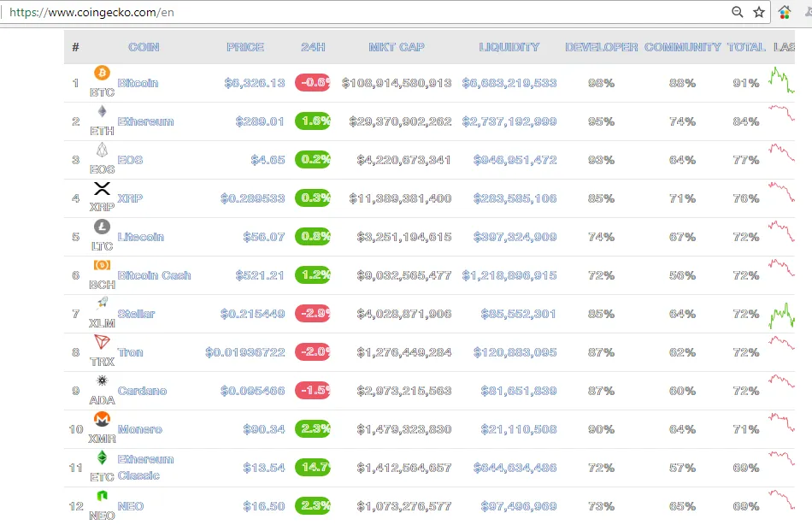
Task: Click Tron's red -2.0% change badge
Action: (x=313, y=352)
